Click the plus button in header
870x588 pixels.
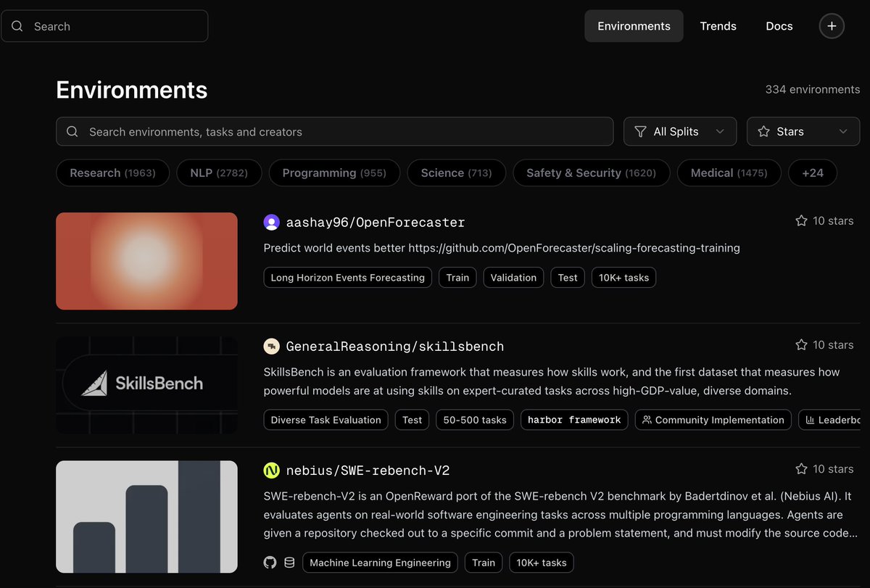click(x=832, y=26)
